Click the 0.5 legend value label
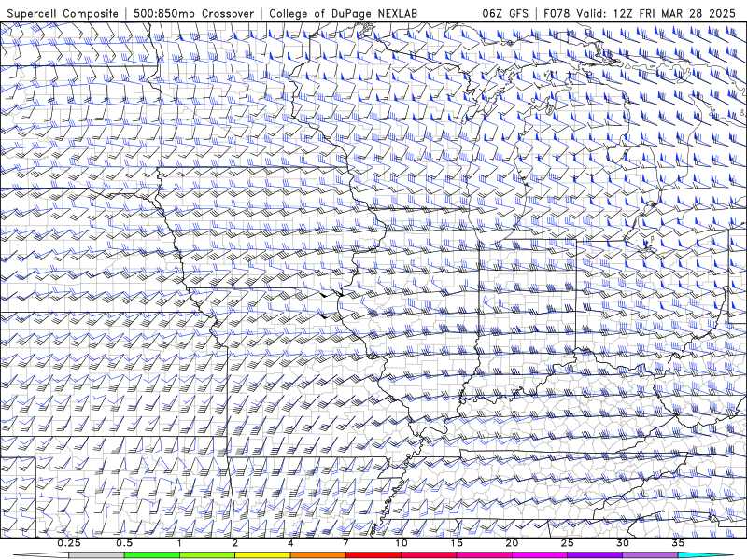The image size is (747, 560). click(124, 543)
